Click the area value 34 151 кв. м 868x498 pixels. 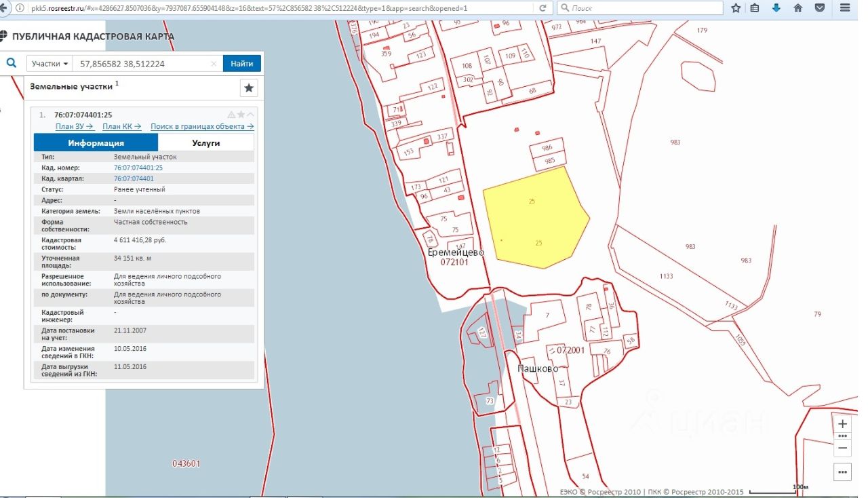(x=133, y=258)
